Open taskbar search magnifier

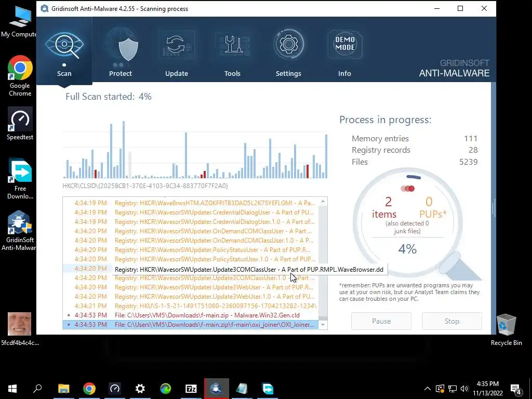[x=37, y=389]
